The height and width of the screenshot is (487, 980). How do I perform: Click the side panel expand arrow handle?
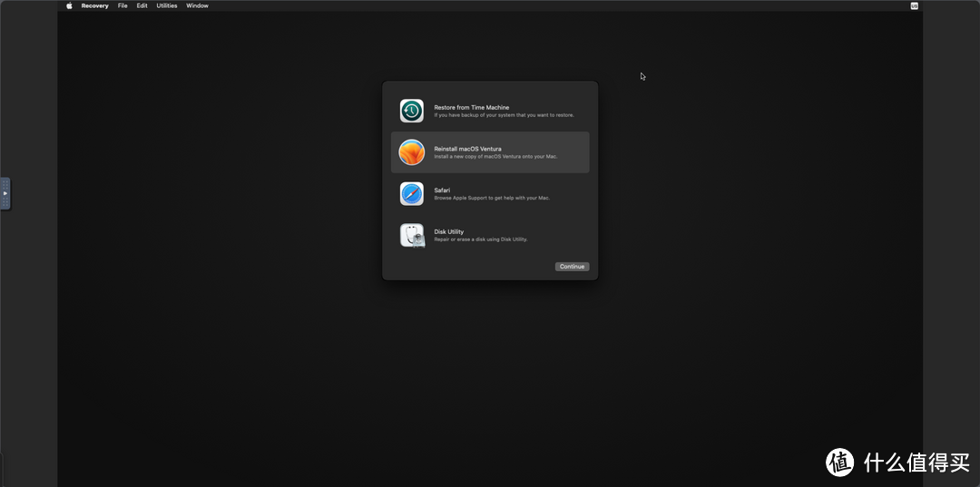pyautogui.click(x=5, y=193)
